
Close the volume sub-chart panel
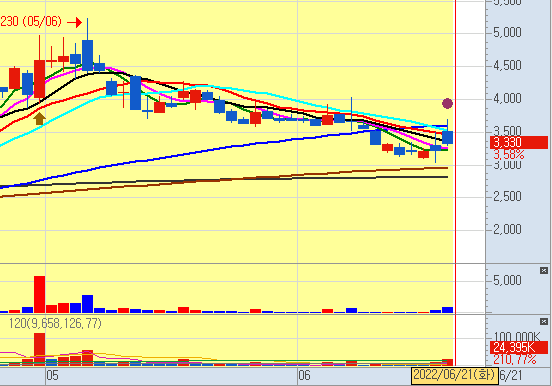click(x=544, y=270)
